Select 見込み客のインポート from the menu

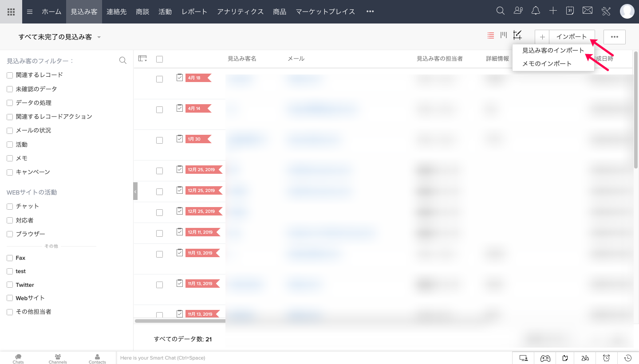click(553, 51)
